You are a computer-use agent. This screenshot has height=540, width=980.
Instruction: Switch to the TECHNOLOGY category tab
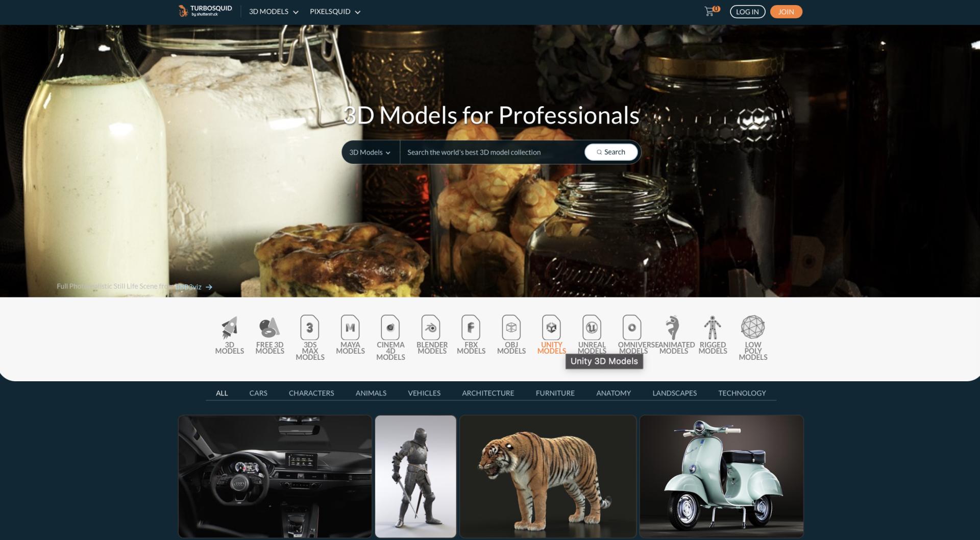coord(742,393)
